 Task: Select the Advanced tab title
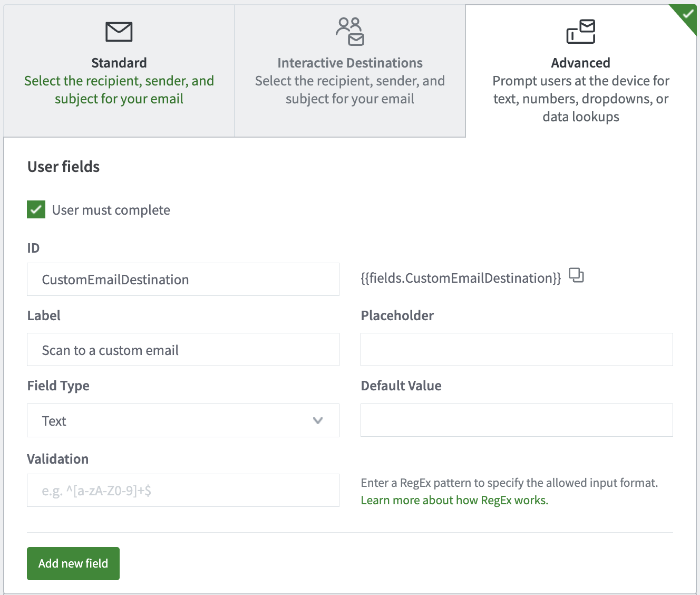[x=580, y=63]
